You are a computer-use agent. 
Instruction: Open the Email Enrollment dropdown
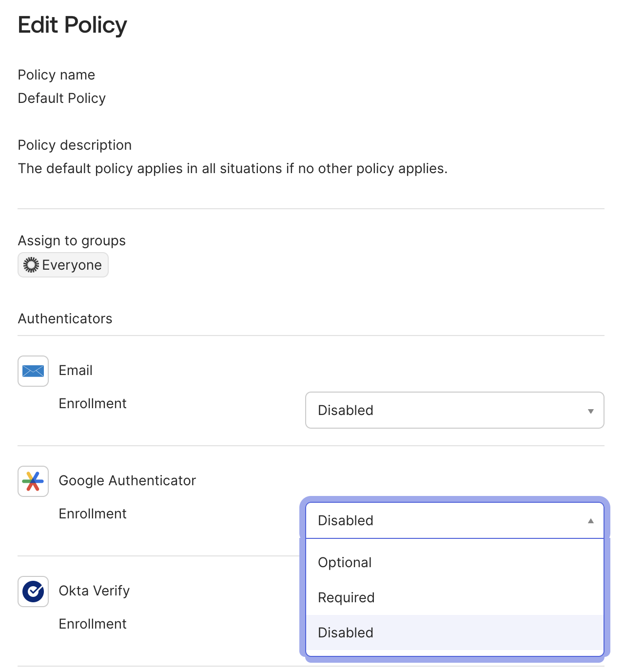(x=454, y=410)
